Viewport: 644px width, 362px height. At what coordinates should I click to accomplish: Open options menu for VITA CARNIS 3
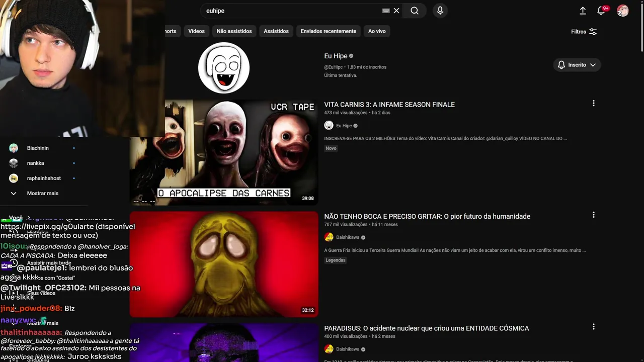(594, 103)
